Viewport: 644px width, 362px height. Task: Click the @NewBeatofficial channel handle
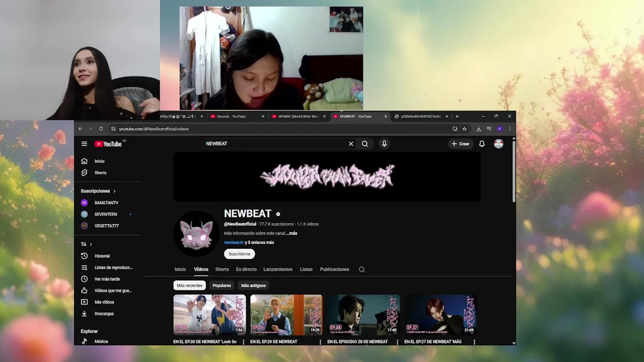coord(240,224)
